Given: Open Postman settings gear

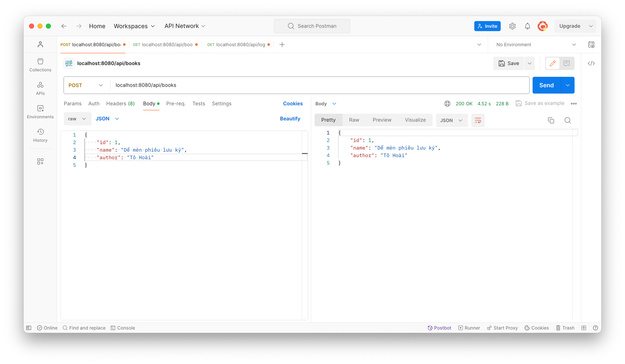Looking at the screenshot, I should [x=512, y=26].
